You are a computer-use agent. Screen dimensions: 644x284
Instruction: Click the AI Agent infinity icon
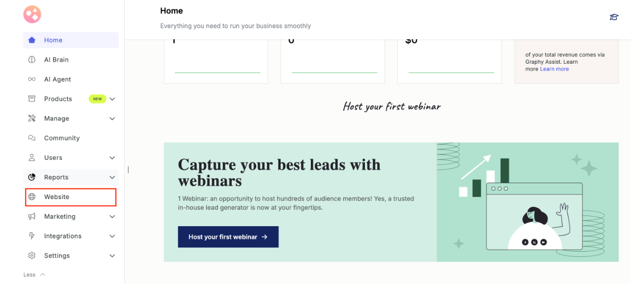point(32,80)
